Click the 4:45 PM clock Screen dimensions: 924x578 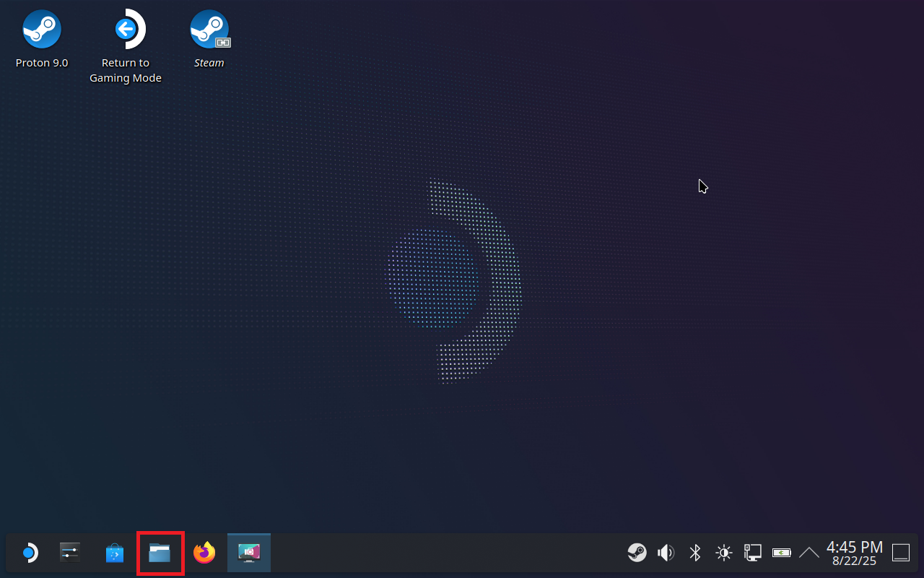click(x=855, y=547)
